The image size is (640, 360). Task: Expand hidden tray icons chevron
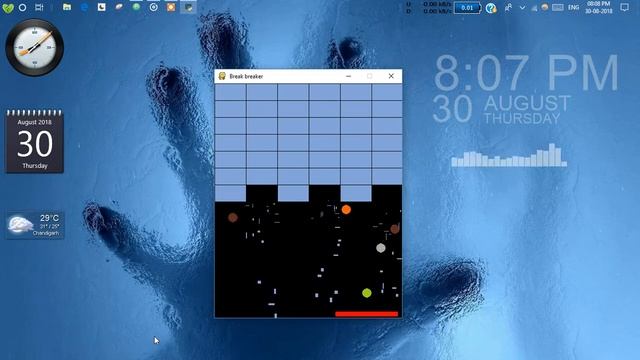[x=522, y=7]
